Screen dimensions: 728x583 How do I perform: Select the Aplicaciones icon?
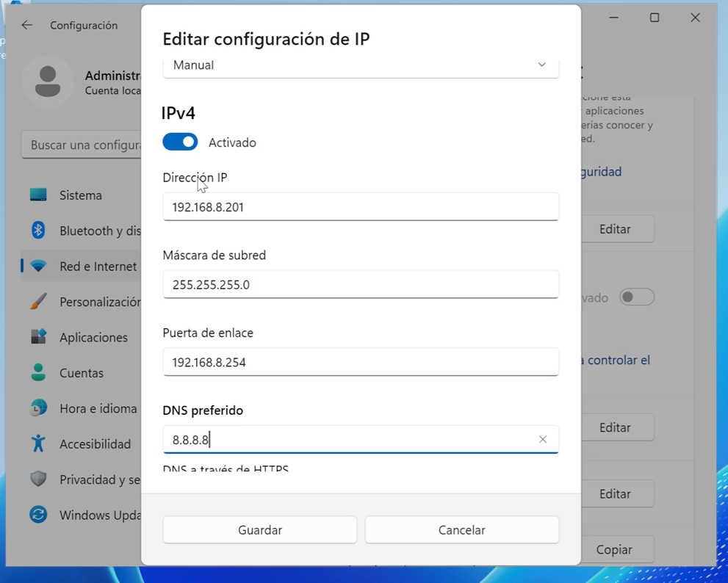click(38, 337)
